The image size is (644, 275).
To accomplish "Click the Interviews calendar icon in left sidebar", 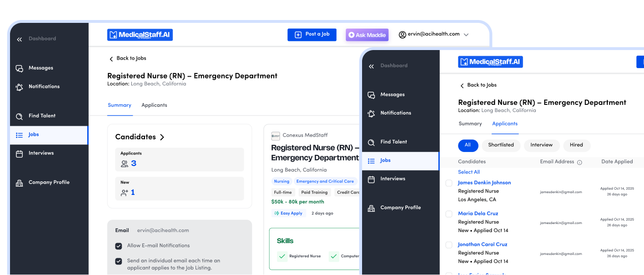I will click(x=19, y=153).
